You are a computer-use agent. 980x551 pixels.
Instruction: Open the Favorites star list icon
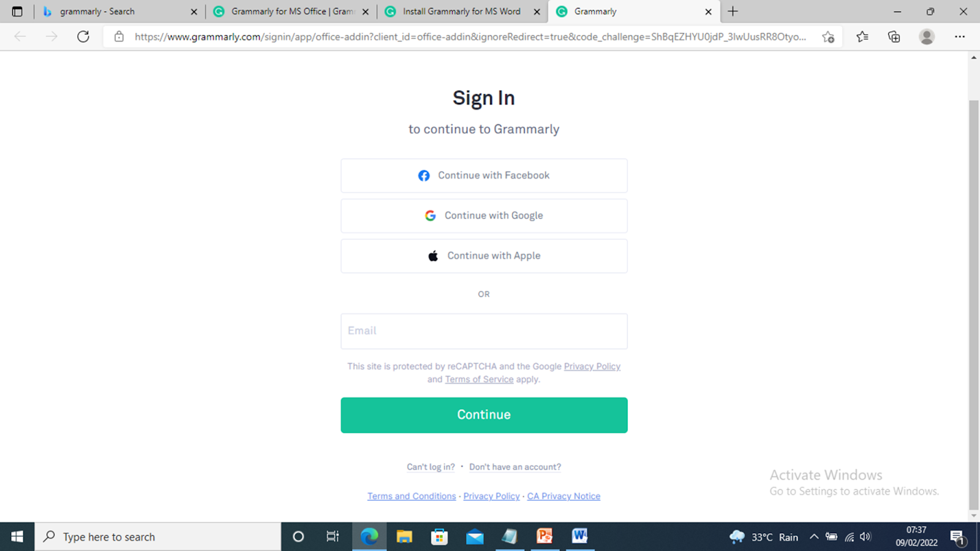click(x=862, y=37)
